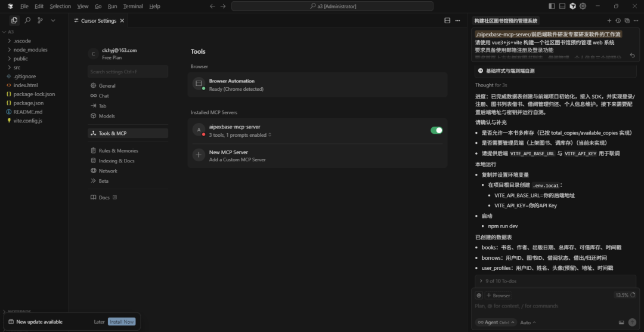Image resolution: width=644 pixels, height=332 pixels.
Task: Attach an image to the chat
Action: [x=621, y=322]
